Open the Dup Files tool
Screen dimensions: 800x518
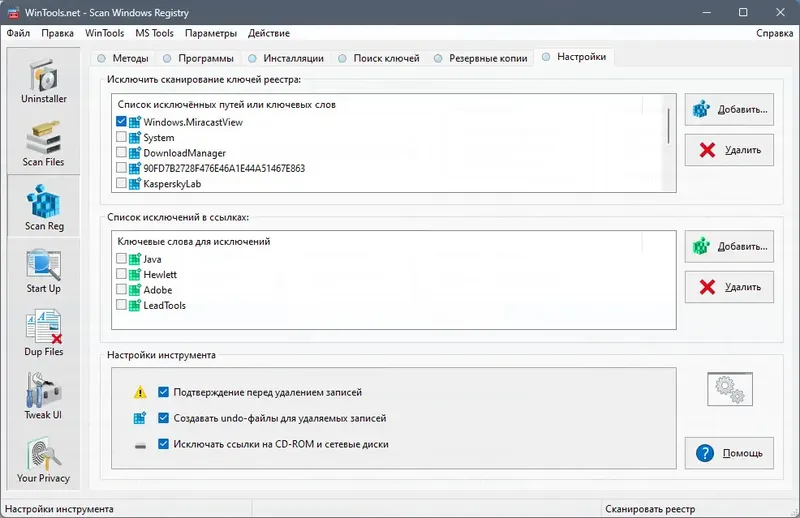click(43, 333)
